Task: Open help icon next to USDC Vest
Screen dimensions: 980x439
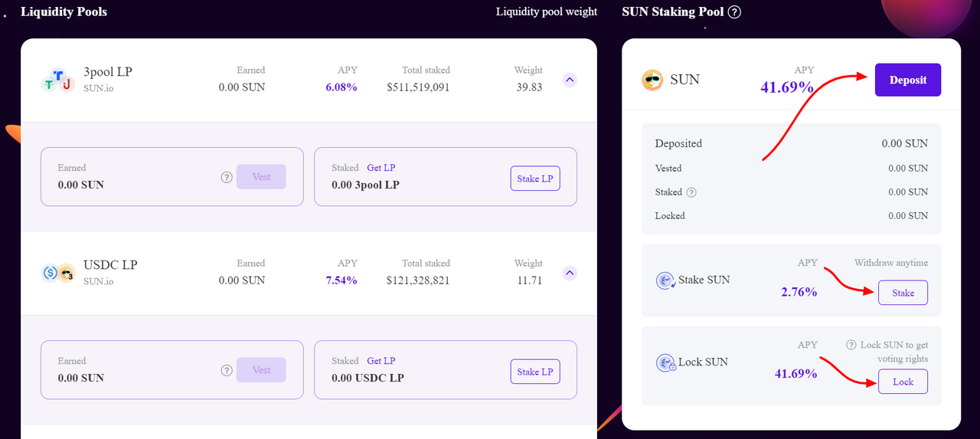Action: pyautogui.click(x=227, y=370)
